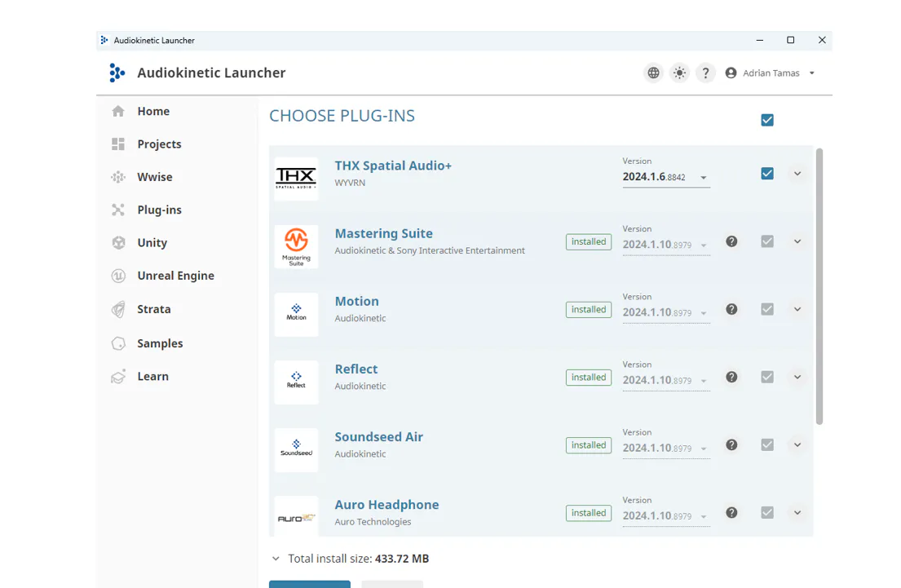Screen dimensions: 901x588
Task: Open help icon for Reflect plug-in
Action: pos(731,377)
